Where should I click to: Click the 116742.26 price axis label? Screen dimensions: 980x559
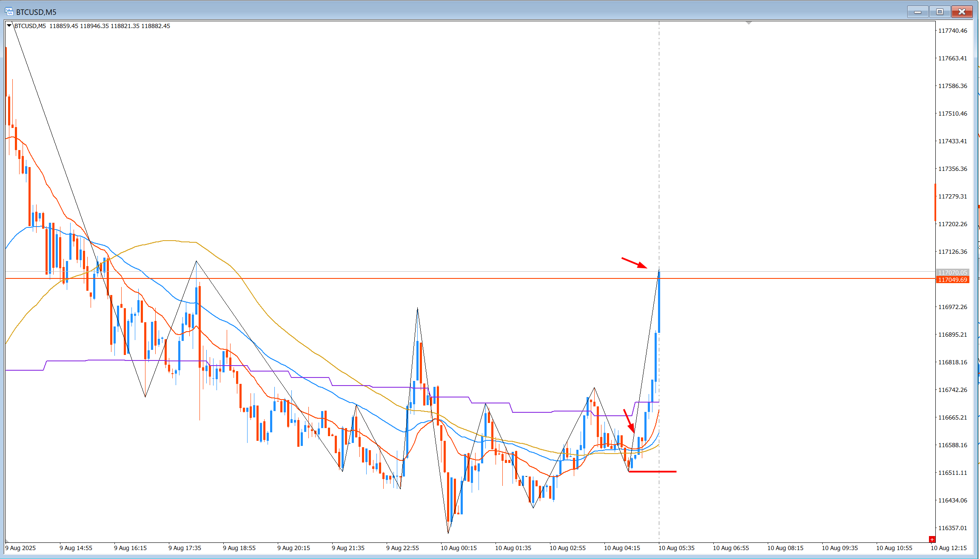953,390
